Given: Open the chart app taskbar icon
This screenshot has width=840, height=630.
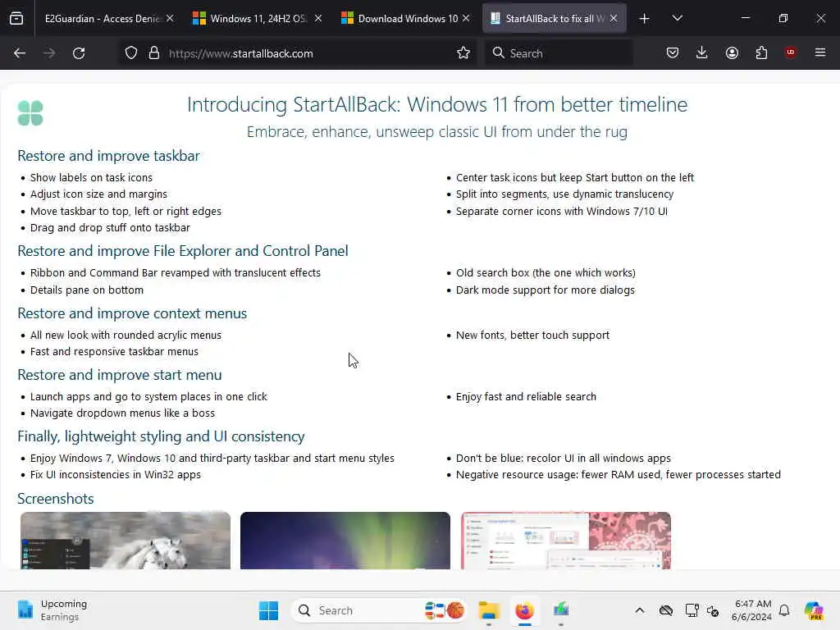Looking at the screenshot, I should point(560,610).
